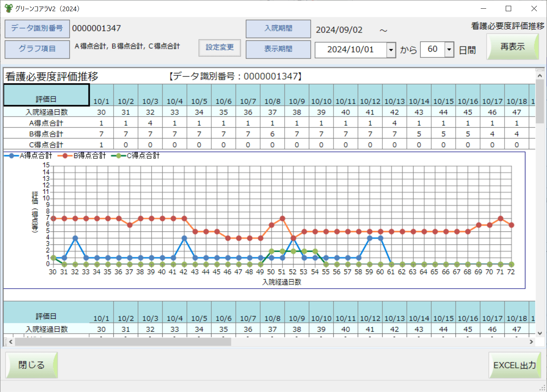Select the 入院期間 button
Screen dimensions: 547x392
click(278, 29)
